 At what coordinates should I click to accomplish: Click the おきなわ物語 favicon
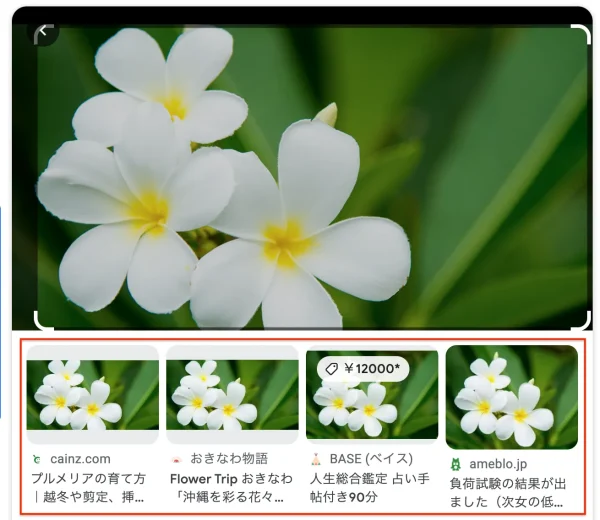[x=177, y=460]
